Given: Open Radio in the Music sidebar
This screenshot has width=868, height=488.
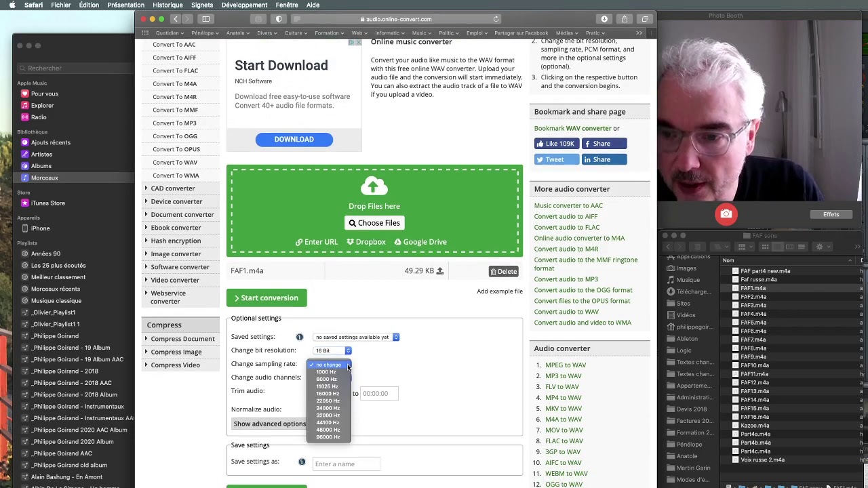Looking at the screenshot, I should 39,117.
